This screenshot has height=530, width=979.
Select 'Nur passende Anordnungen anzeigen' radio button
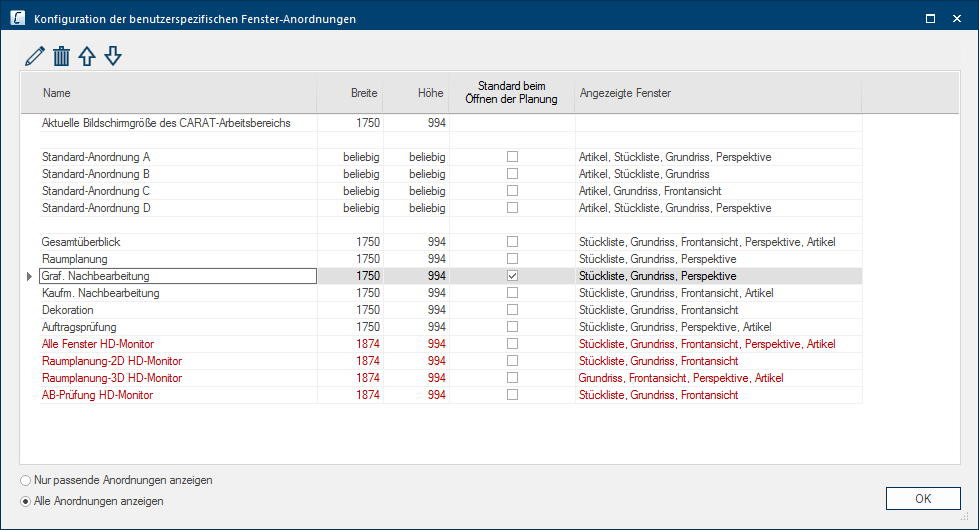pos(26,480)
